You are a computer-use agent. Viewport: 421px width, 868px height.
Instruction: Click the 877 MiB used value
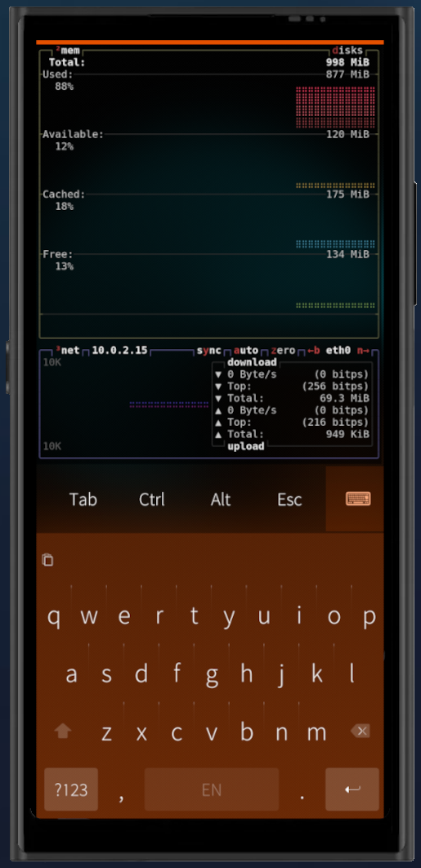(347, 74)
